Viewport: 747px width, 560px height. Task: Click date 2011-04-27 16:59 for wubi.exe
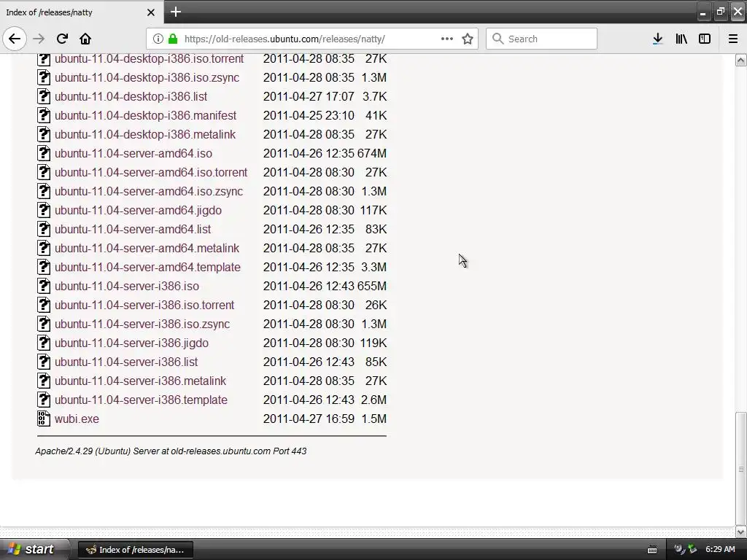(x=309, y=419)
